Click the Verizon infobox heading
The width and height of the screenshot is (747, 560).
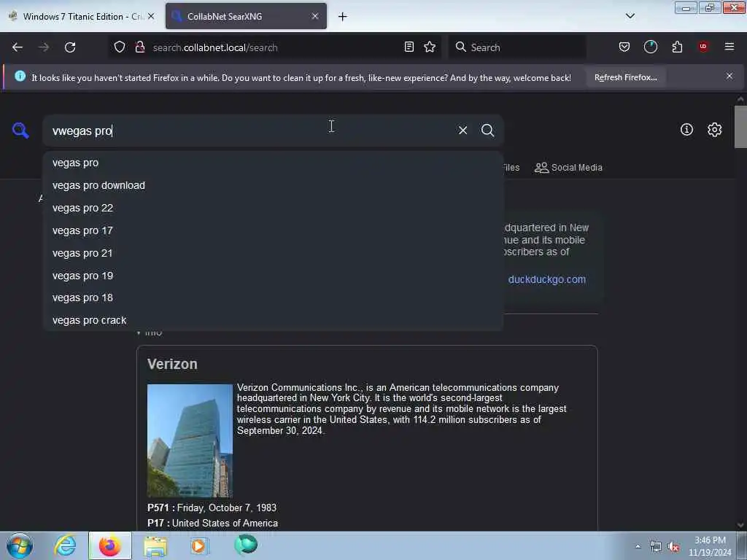pos(172,365)
